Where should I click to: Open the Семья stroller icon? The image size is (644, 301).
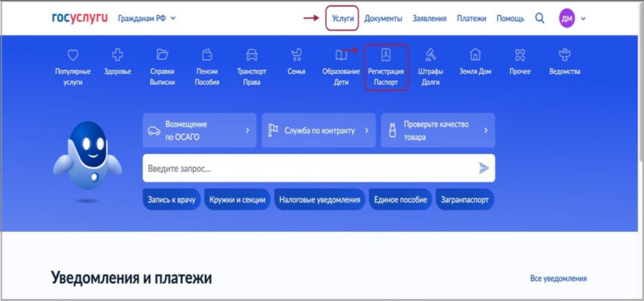pos(296,55)
